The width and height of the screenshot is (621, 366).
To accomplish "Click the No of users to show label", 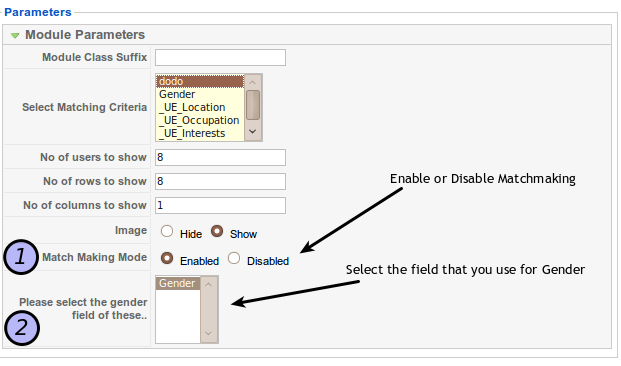I will pos(93,157).
